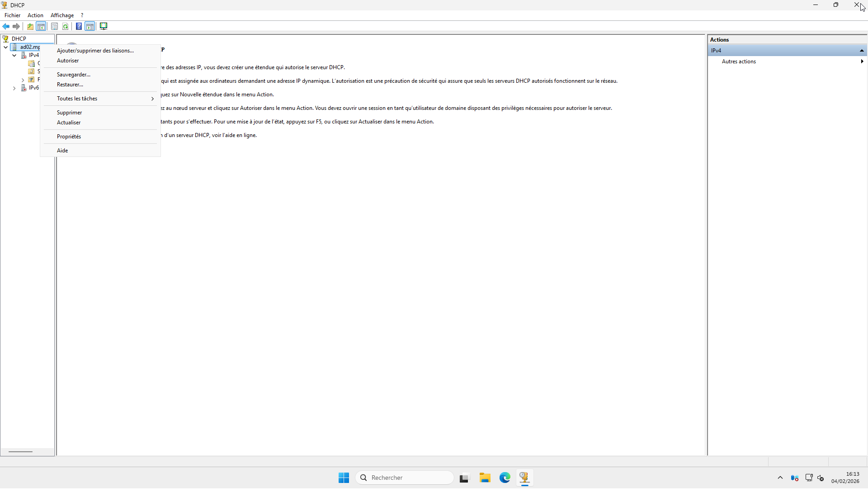Collapse the ad02 server node
The width and height of the screenshot is (868, 492).
(x=5, y=47)
